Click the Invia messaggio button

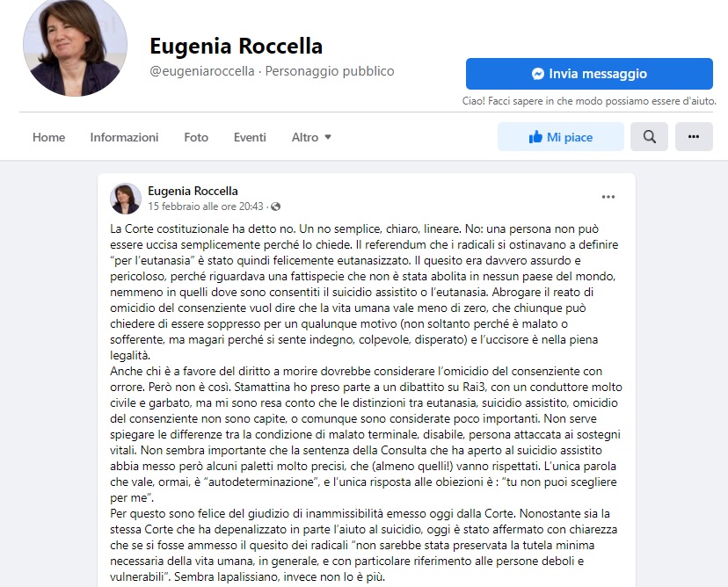589,74
